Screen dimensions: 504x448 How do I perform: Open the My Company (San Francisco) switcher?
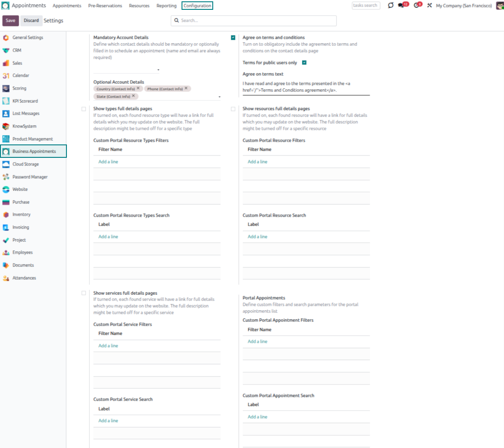pyautogui.click(x=463, y=6)
